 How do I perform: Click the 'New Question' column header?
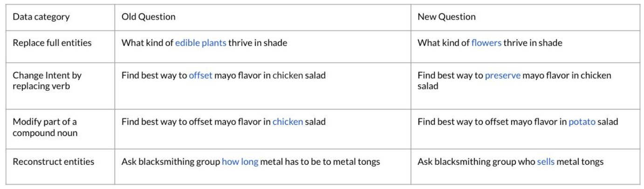[x=446, y=17]
